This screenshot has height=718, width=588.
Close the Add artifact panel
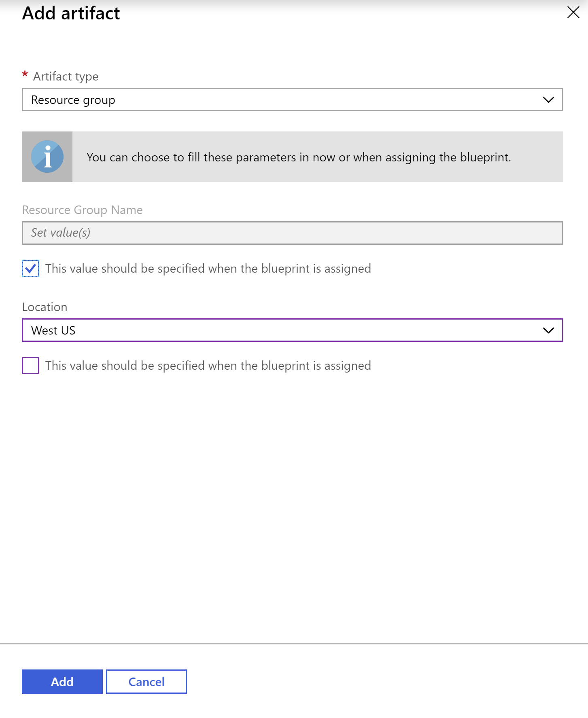573,12
